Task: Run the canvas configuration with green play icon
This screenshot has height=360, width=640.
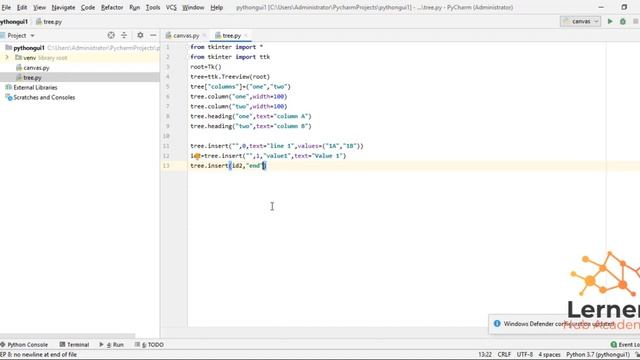Action: pyautogui.click(x=610, y=21)
